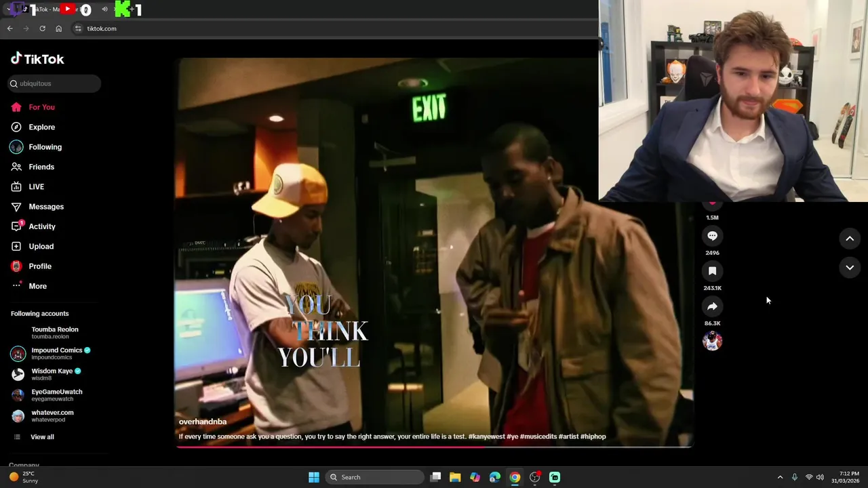Show hidden system tray icons

click(x=780, y=477)
